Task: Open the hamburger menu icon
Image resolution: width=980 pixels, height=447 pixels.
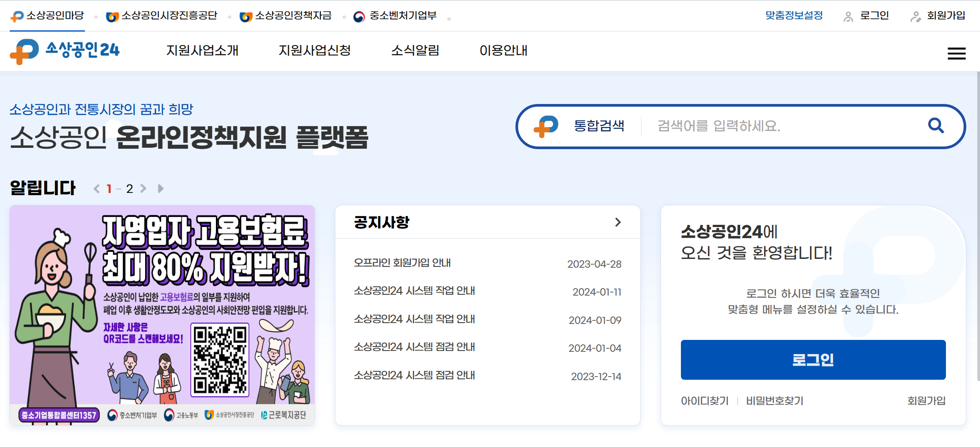Action: tap(956, 54)
